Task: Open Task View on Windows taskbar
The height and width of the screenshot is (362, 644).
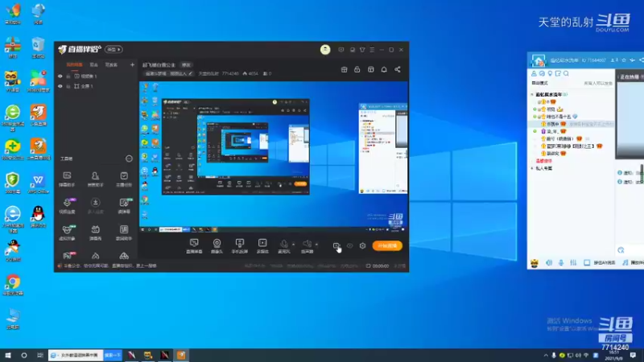Action: [39, 355]
